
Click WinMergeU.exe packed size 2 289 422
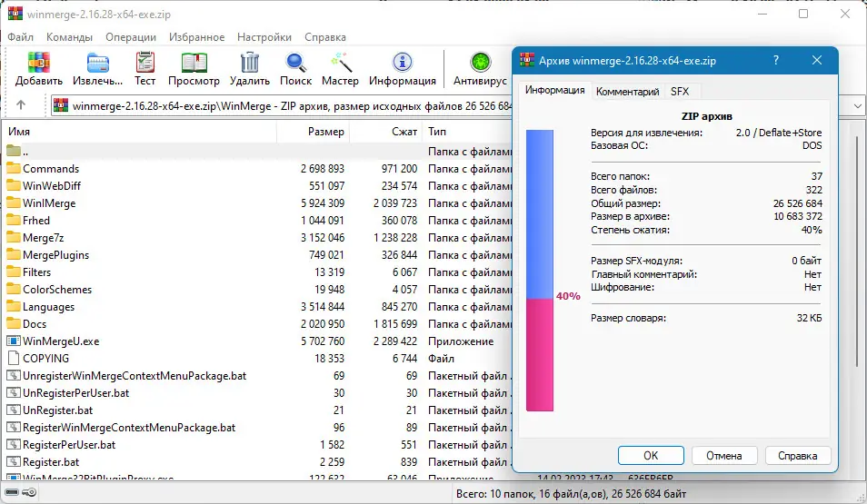point(394,341)
